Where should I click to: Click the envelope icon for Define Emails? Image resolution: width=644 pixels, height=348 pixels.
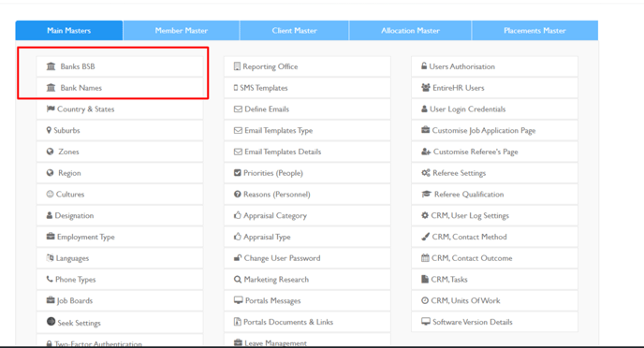coord(238,109)
